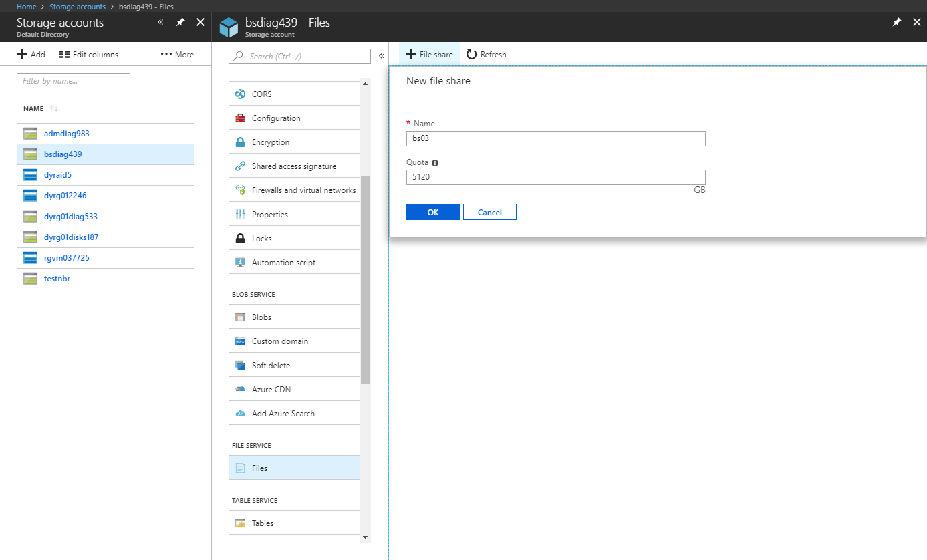Click the Shared access signature link icon
This screenshot has height=560, width=927.
click(x=240, y=166)
